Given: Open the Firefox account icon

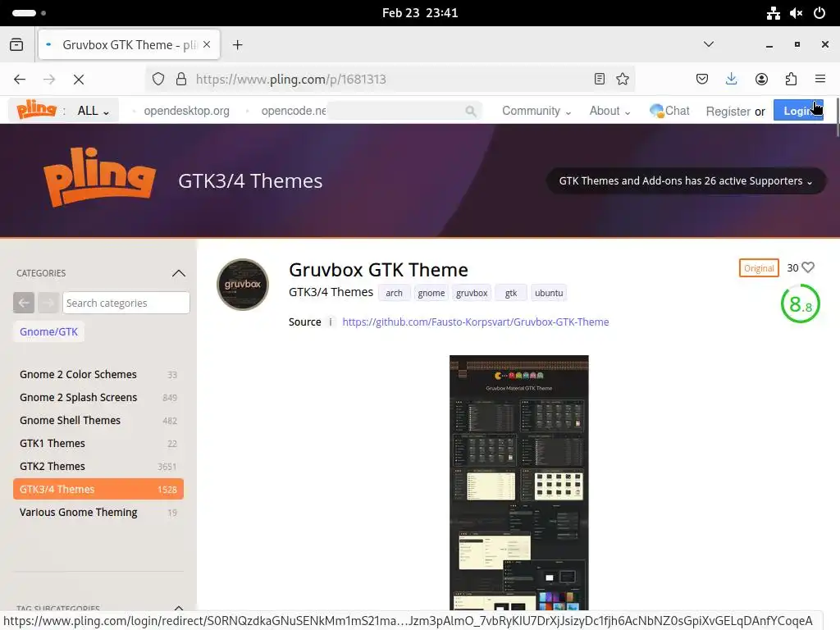Looking at the screenshot, I should tap(761, 80).
